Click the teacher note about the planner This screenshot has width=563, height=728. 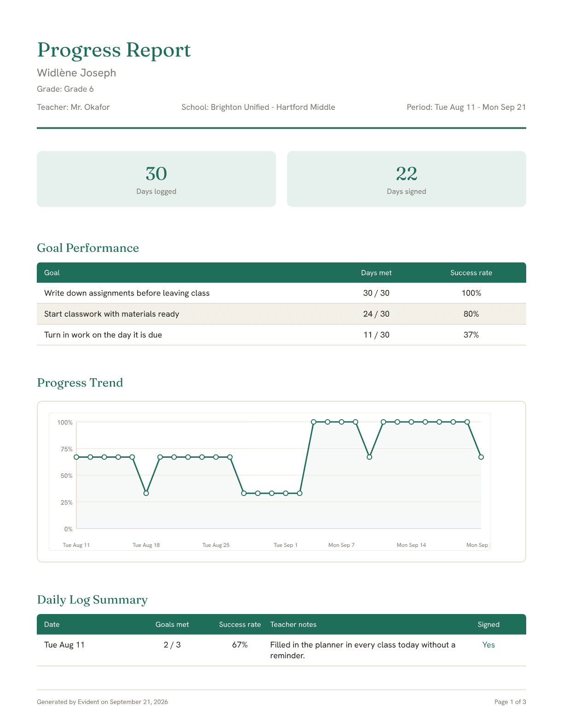[x=363, y=650]
